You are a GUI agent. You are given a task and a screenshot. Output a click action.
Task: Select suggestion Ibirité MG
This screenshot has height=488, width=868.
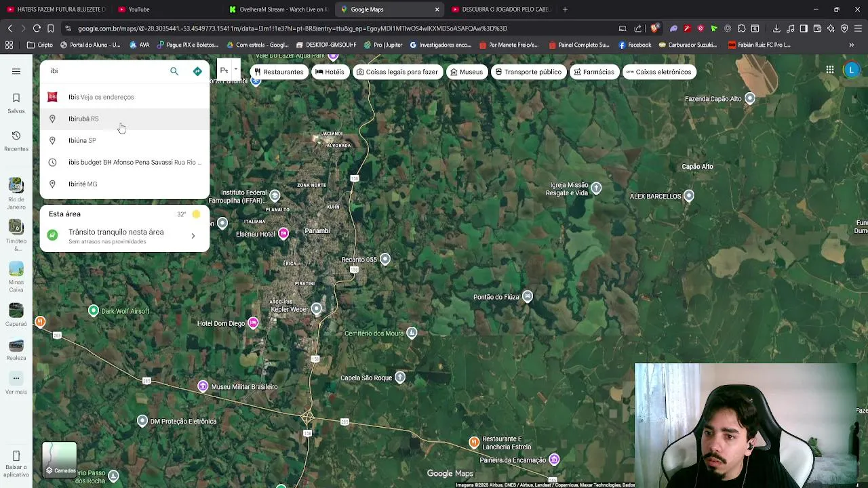click(125, 184)
